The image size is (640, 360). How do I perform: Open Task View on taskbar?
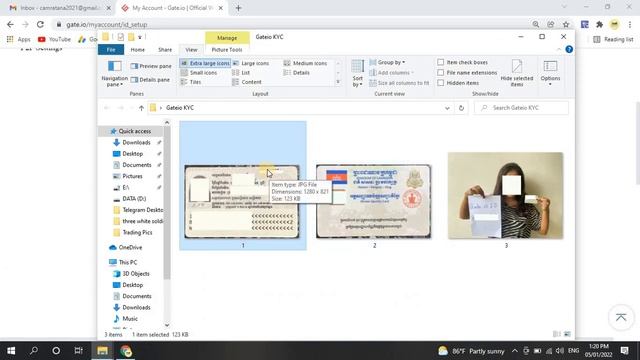pyautogui.click(x=78, y=351)
